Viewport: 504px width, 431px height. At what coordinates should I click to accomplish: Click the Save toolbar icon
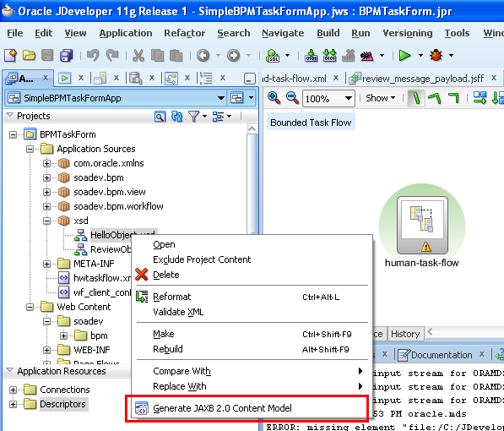tap(47, 56)
